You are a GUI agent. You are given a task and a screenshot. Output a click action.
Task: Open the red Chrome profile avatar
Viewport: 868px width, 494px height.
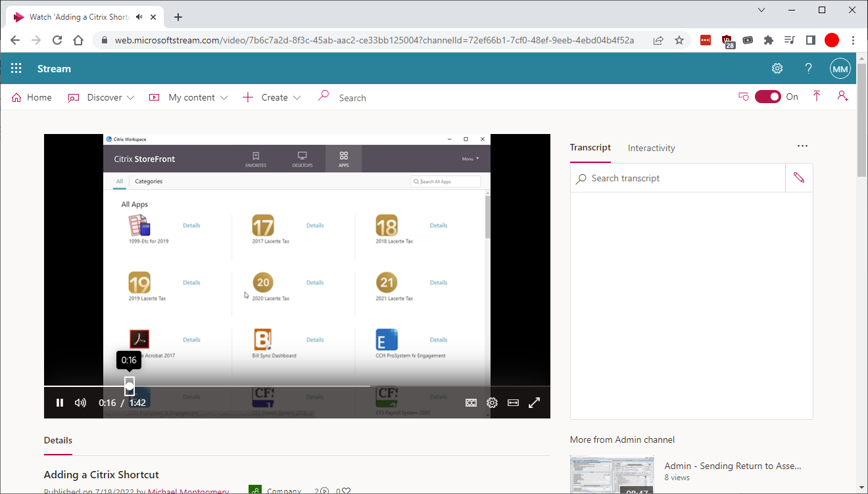pyautogui.click(x=832, y=40)
